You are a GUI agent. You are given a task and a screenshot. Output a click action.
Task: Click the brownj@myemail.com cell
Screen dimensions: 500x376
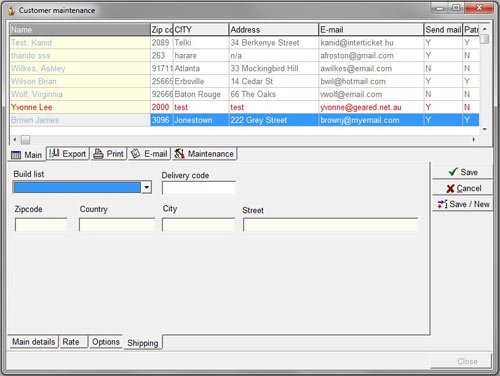click(371, 120)
